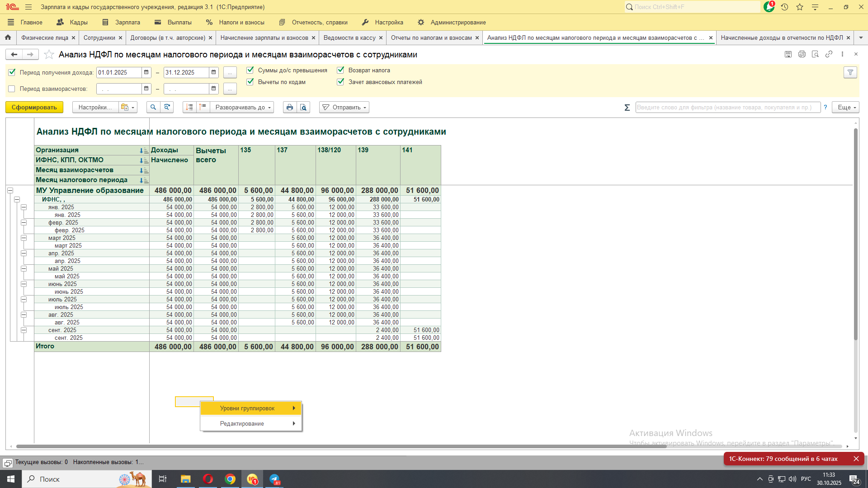Click the print icon in report toolbar
868x488 pixels.
(290, 108)
